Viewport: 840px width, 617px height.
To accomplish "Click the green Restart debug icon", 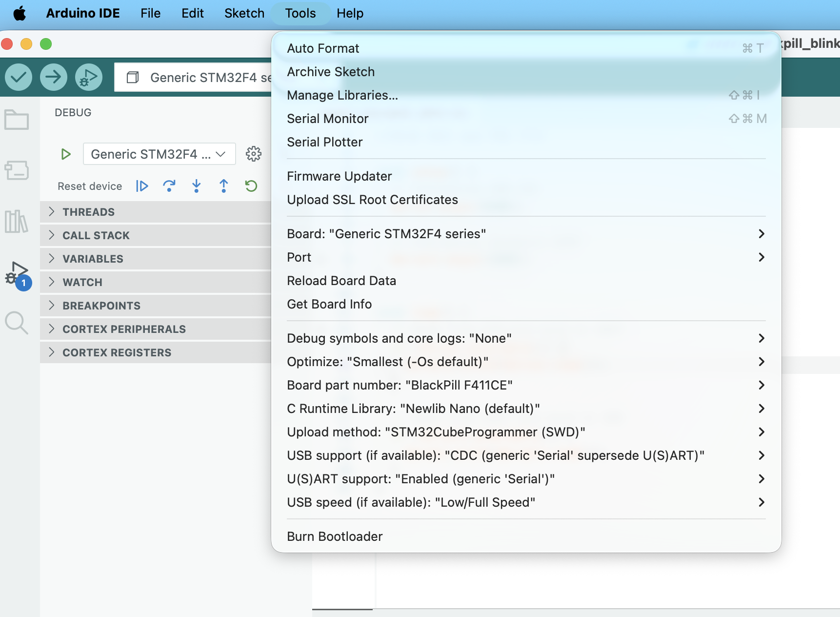I will pyautogui.click(x=251, y=186).
